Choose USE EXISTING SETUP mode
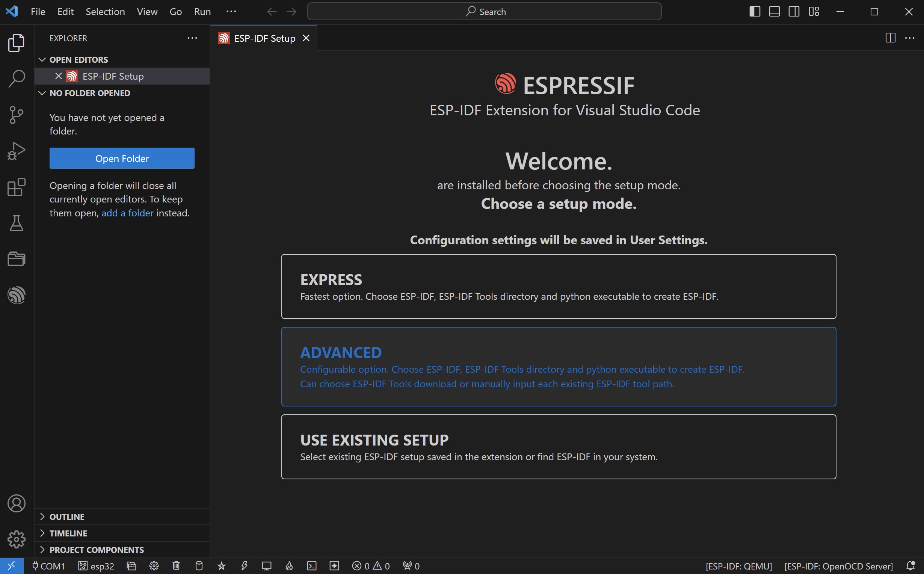The height and width of the screenshot is (574, 924). tap(559, 447)
